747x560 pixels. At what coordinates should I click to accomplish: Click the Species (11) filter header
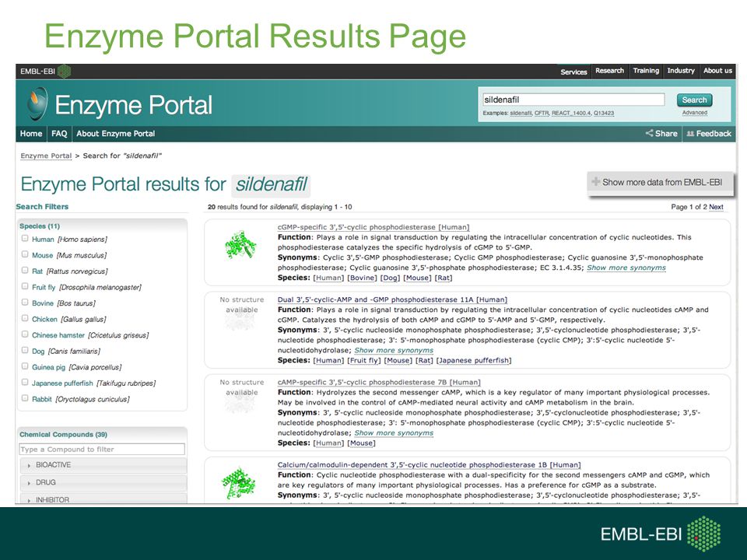(x=40, y=226)
